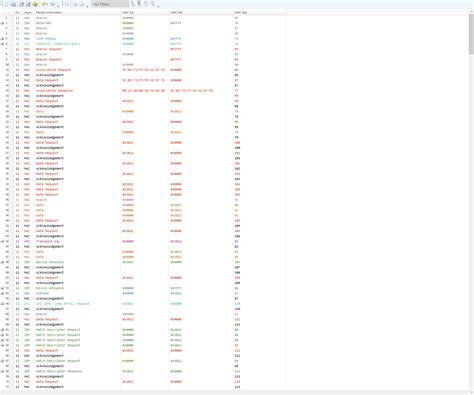Image resolution: width=474 pixels, height=395 pixels.
Task: Click the export packets toolbar icon
Action: [x=28, y=4]
